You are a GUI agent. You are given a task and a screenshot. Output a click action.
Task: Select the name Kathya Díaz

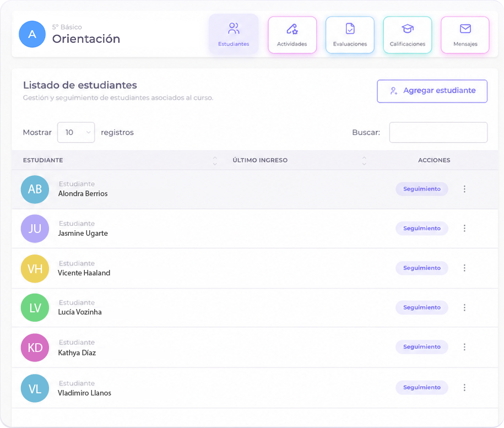(x=77, y=353)
